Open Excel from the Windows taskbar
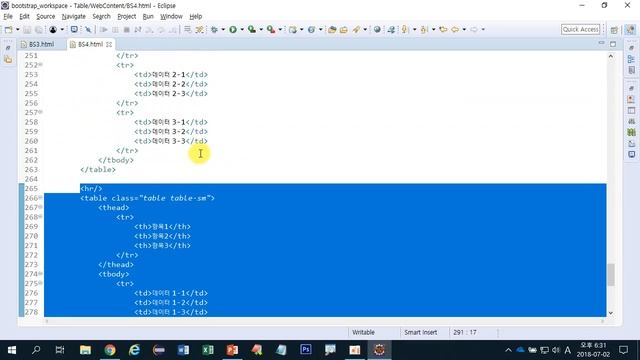Image resolution: width=640 pixels, height=360 pixels. [x=208, y=350]
